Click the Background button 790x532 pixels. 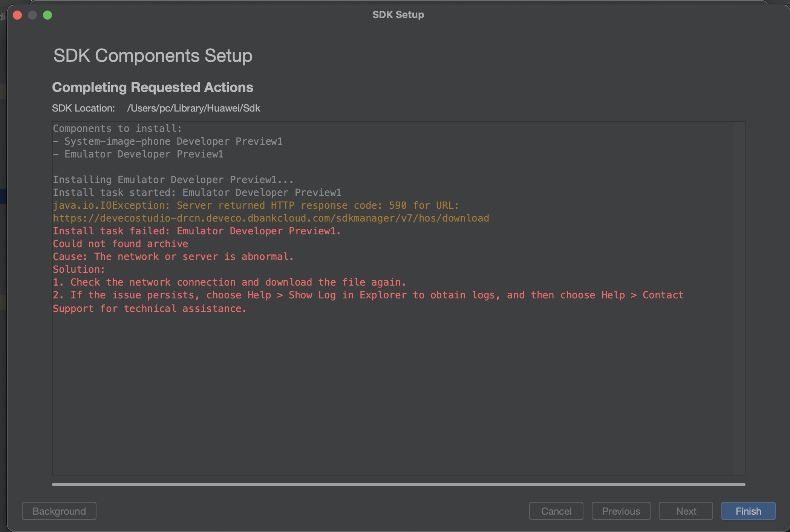tap(59, 511)
